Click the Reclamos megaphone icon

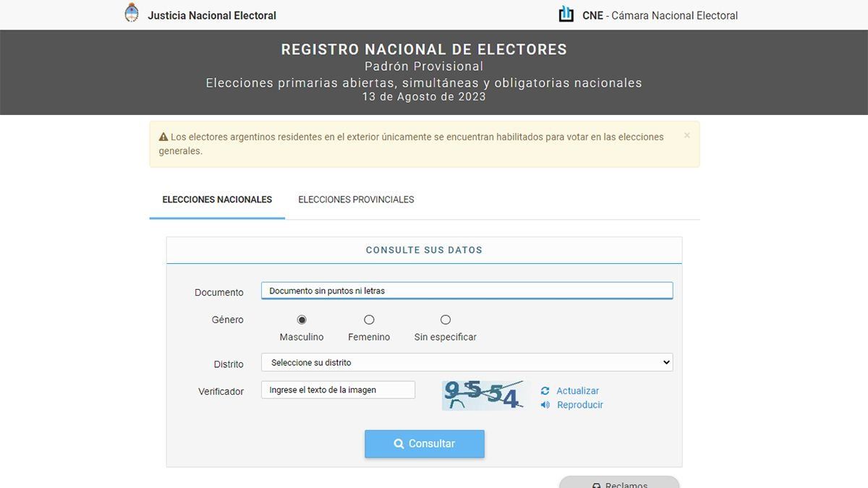point(595,484)
